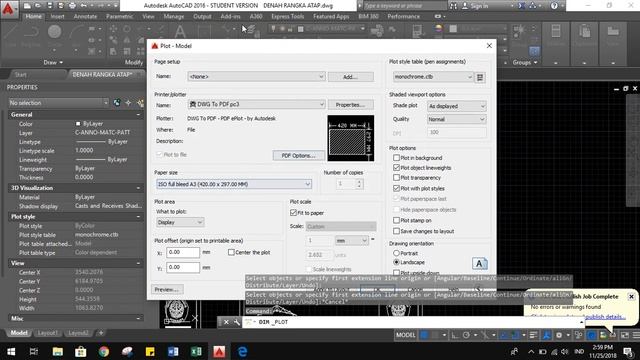The height and width of the screenshot is (360, 640).
Task: Click the Circle tool in Draw panel
Action: click(x=54, y=32)
